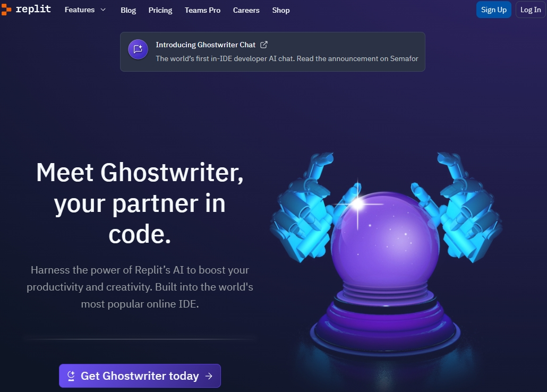The height and width of the screenshot is (392, 547).
Task: Click Get Ghostwriter today button
Action: [x=140, y=376]
